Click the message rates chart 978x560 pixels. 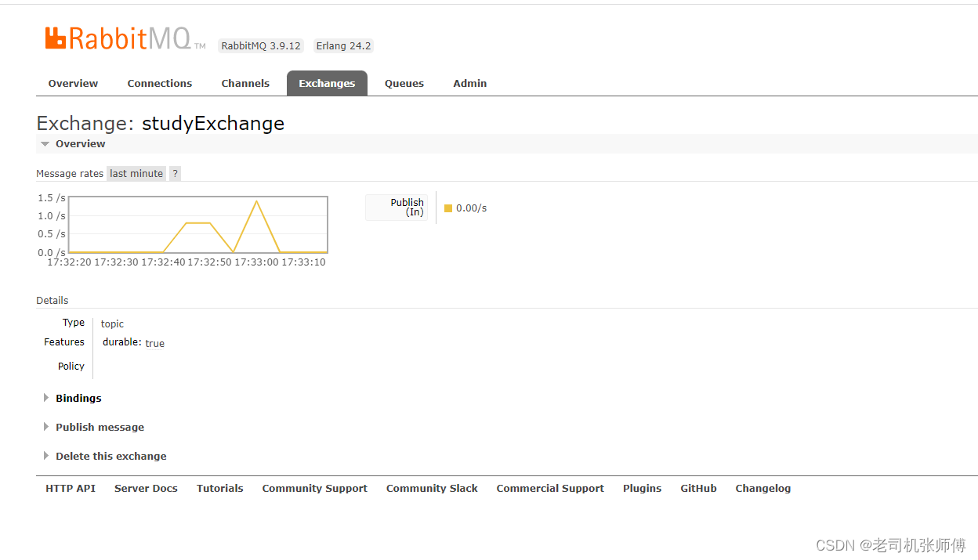198,225
